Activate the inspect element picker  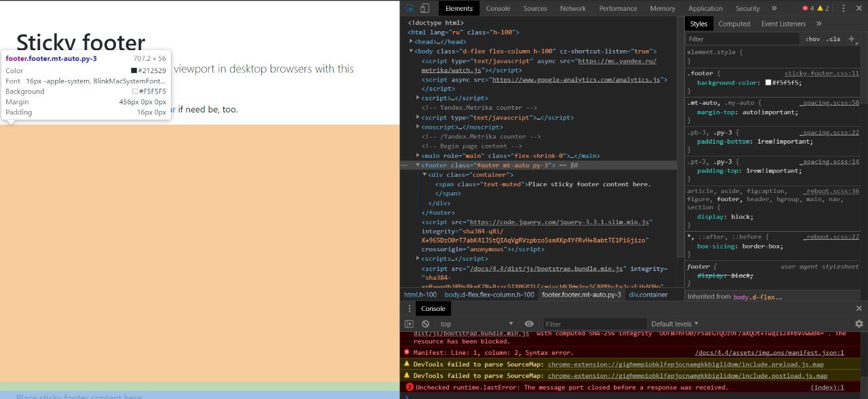point(410,8)
